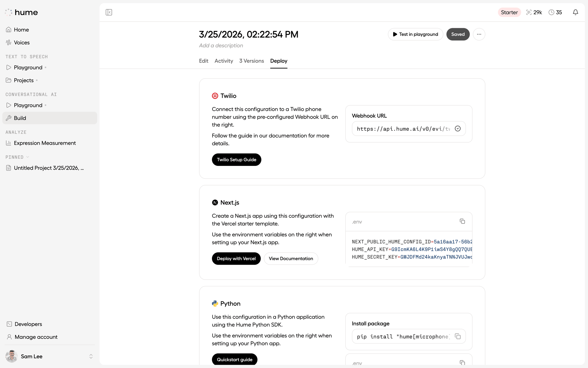Click the HUME_SECRET_KEY line
This screenshot has height=368, width=588.
tap(412, 257)
